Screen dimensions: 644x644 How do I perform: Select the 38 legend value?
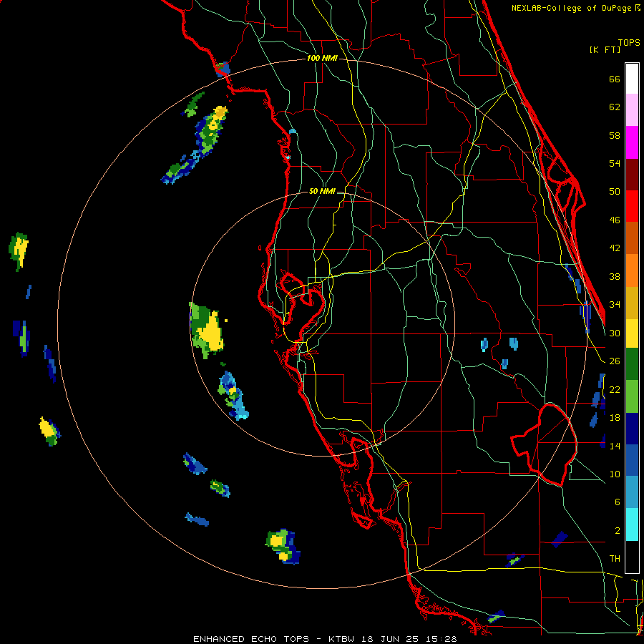tap(615, 276)
